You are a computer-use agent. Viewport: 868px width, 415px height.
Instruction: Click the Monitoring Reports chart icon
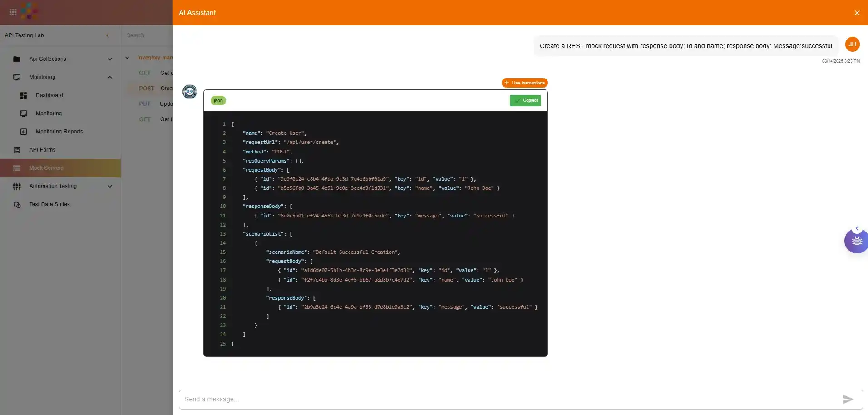coord(24,132)
